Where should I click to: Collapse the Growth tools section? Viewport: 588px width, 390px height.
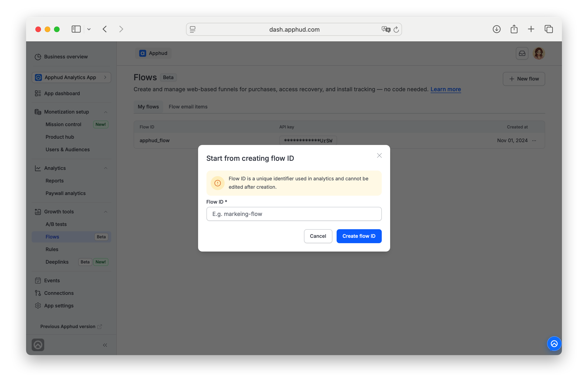click(105, 212)
